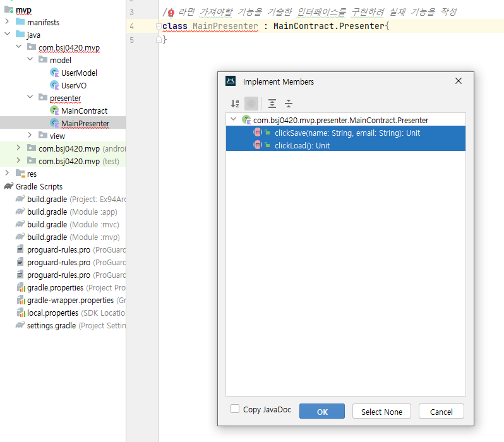
Task: Click the Expand All icon in dialog
Action: (x=272, y=104)
